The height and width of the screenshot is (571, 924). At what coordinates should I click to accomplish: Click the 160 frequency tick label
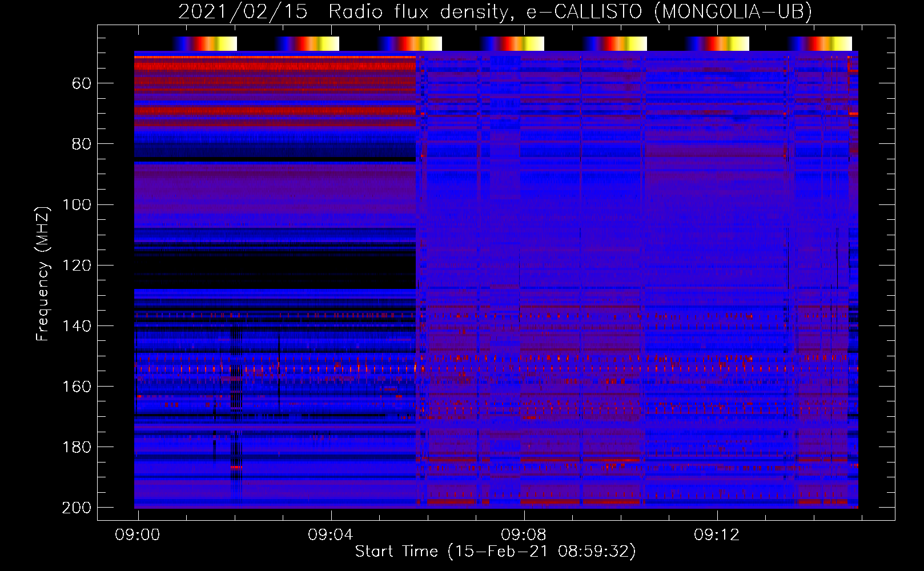tap(77, 386)
